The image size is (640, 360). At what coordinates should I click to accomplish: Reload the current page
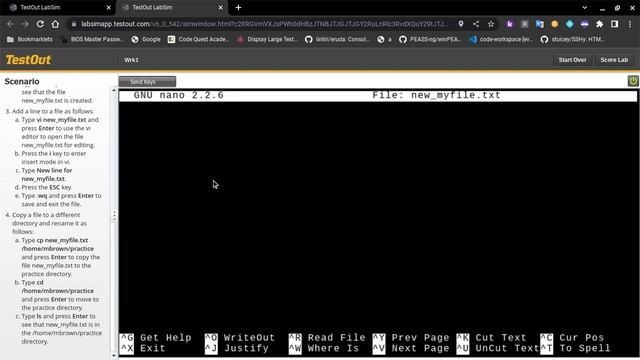pos(40,24)
